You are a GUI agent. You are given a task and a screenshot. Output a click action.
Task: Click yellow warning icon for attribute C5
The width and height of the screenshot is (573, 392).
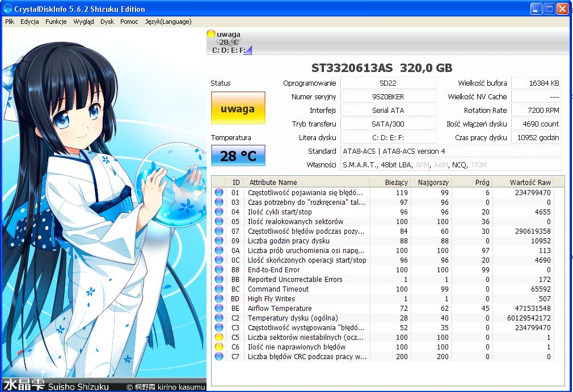click(x=219, y=337)
